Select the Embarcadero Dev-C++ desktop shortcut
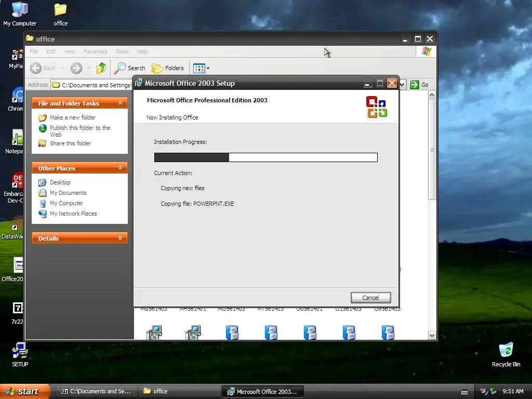 pyautogui.click(x=14, y=188)
